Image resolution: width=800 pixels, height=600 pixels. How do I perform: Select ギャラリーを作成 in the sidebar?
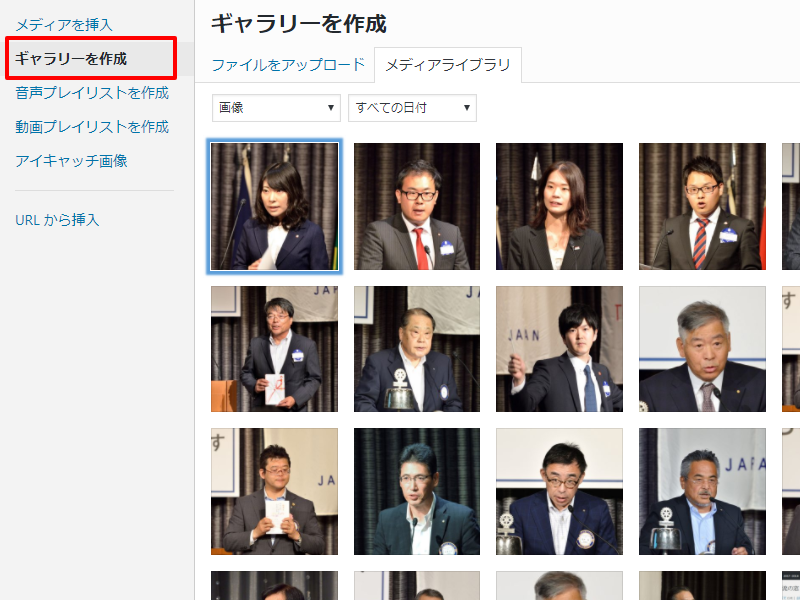(71, 58)
